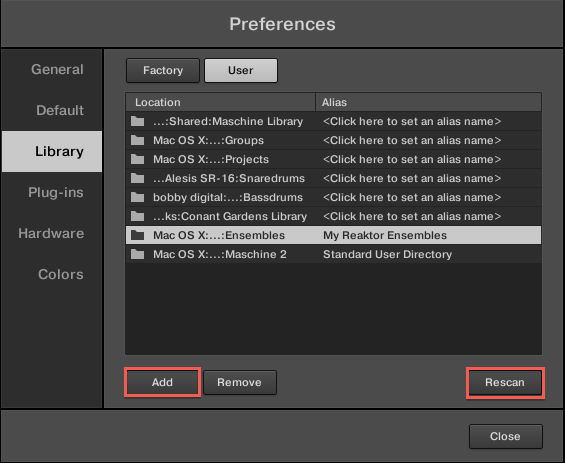Edit the My Reaktor Ensembles alias
Screen dimensions: 565x463
tap(385, 235)
